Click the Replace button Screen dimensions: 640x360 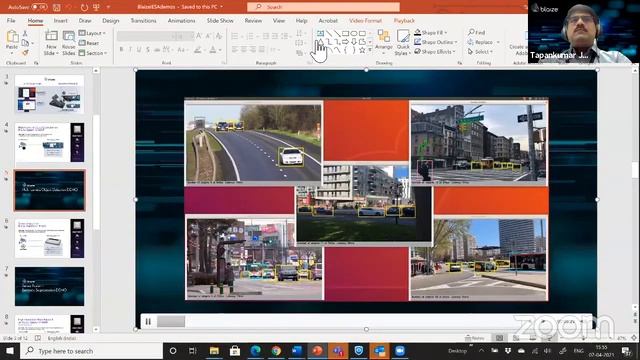click(480, 42)
